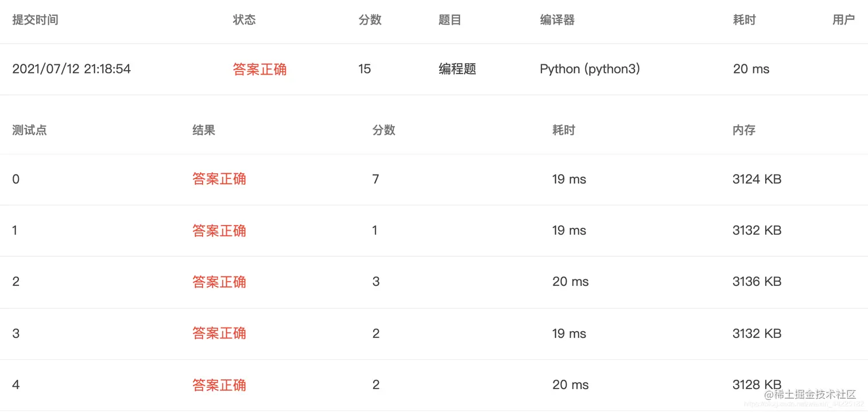This screenshot has height=412, width=868.
Task: Click the 提交时间 column header
Action: [x=35, y=20]
